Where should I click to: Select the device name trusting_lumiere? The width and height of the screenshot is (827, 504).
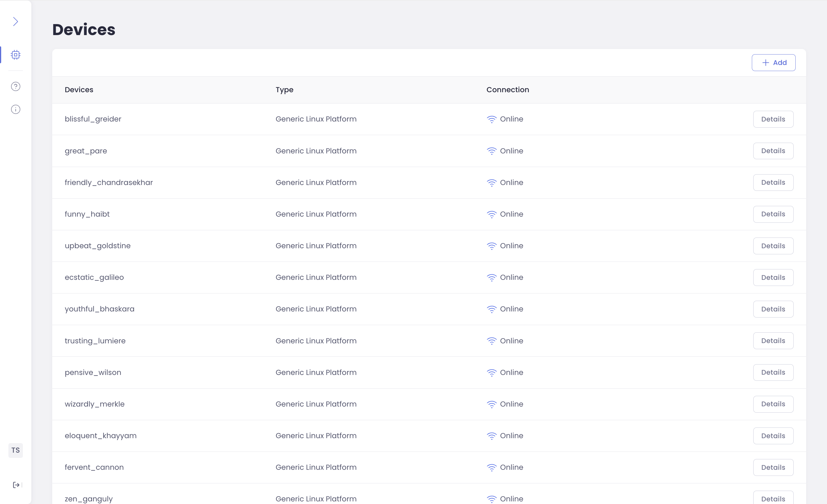(x=95, y=341)
